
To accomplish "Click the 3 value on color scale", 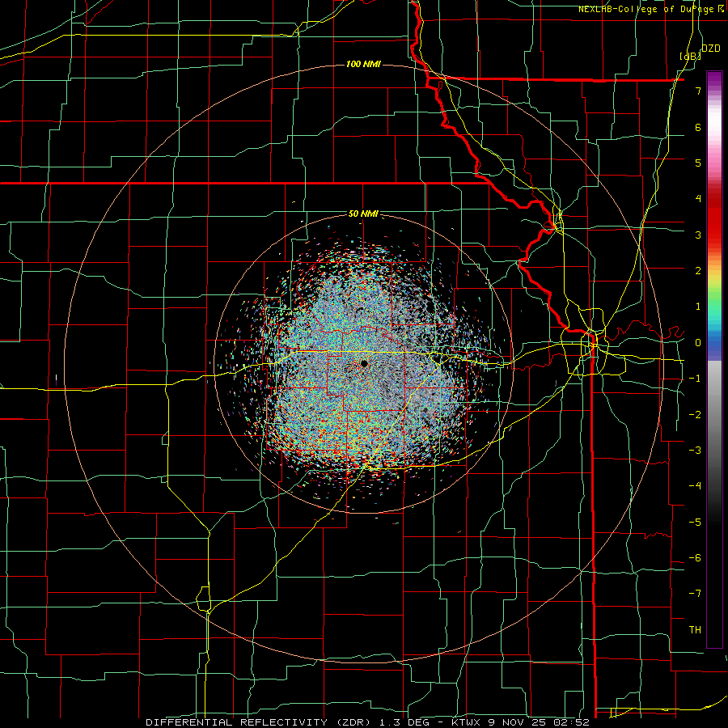I will point(698,235).
